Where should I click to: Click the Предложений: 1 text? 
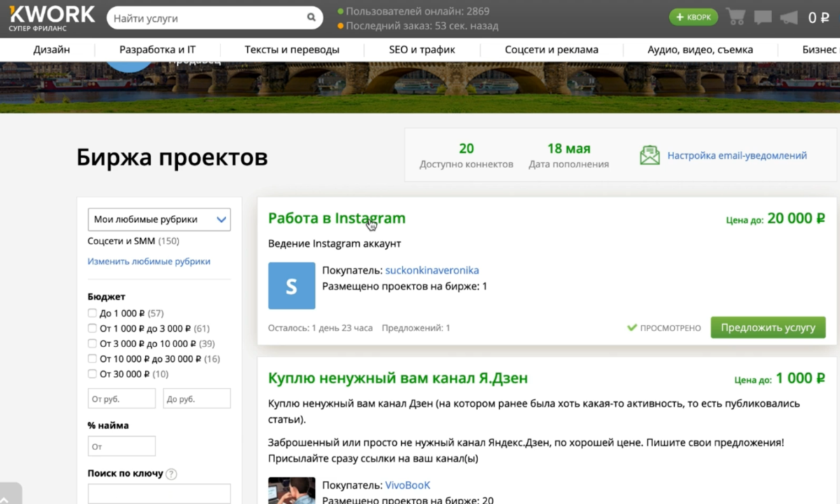click(x=416, y=328)
